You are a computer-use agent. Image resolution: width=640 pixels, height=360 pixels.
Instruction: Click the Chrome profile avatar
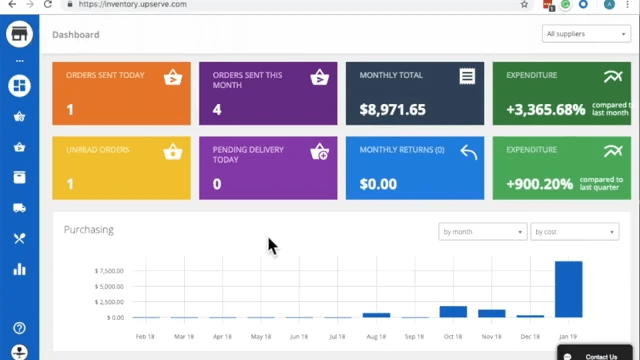click(609, 4)
